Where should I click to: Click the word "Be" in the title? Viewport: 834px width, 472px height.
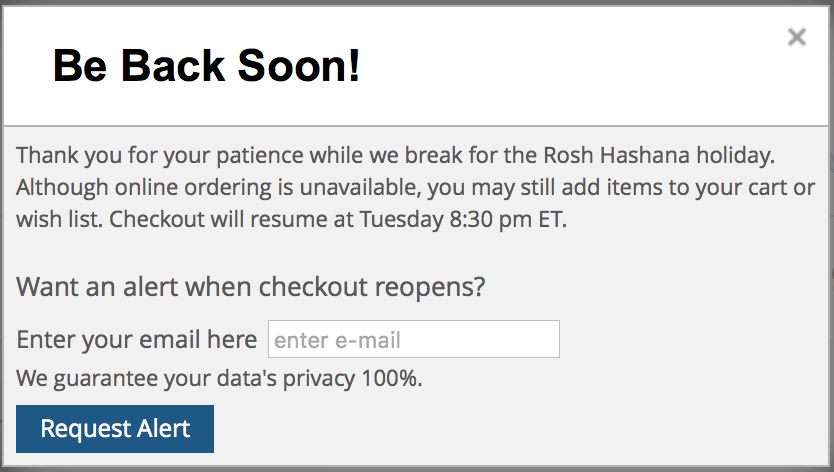(x=78, y=67)
